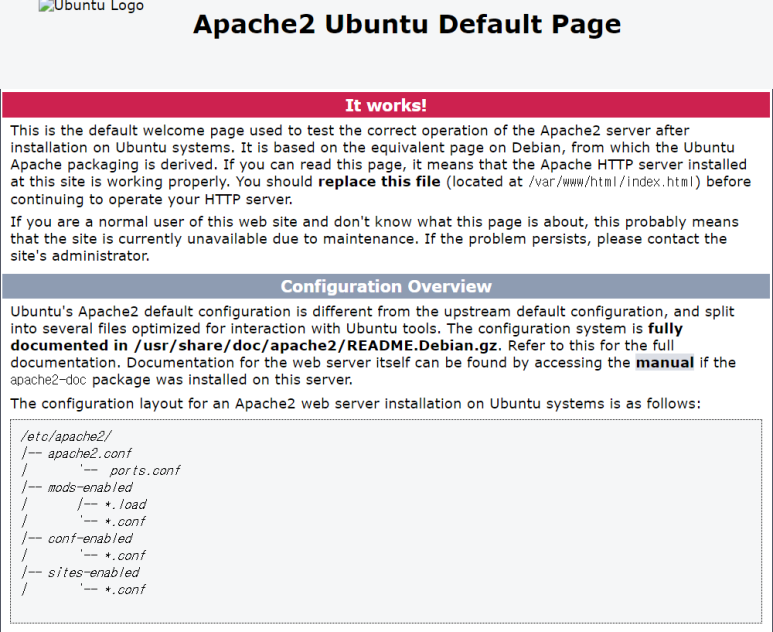Click the conf-enabled entry in tree
773x632 pixels.
(x=90, y=539)
